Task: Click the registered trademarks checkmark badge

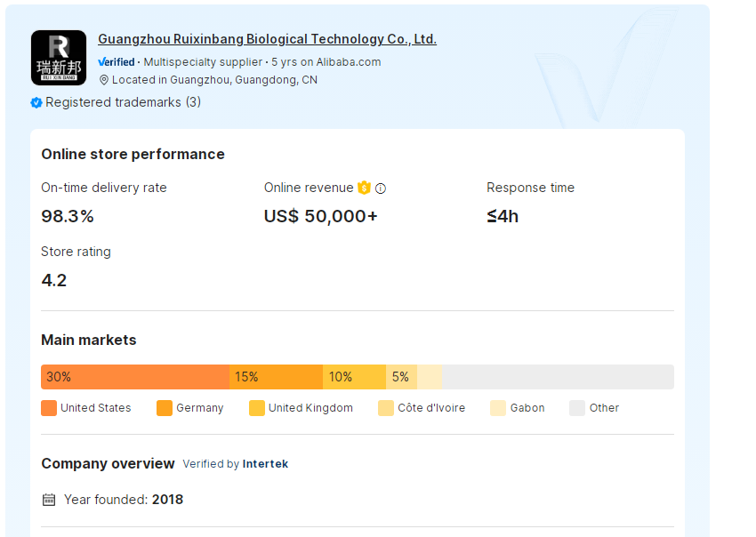Action: pyautogui.click(x=36, y=102)
